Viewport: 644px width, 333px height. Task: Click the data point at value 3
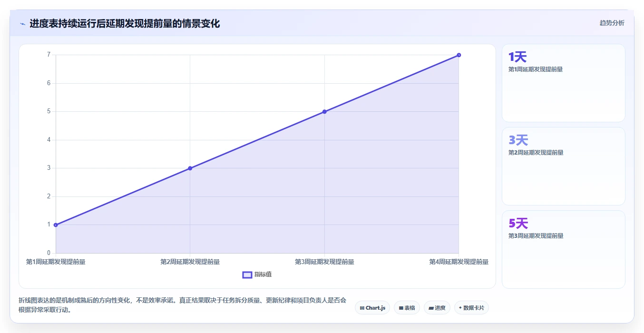190,168
